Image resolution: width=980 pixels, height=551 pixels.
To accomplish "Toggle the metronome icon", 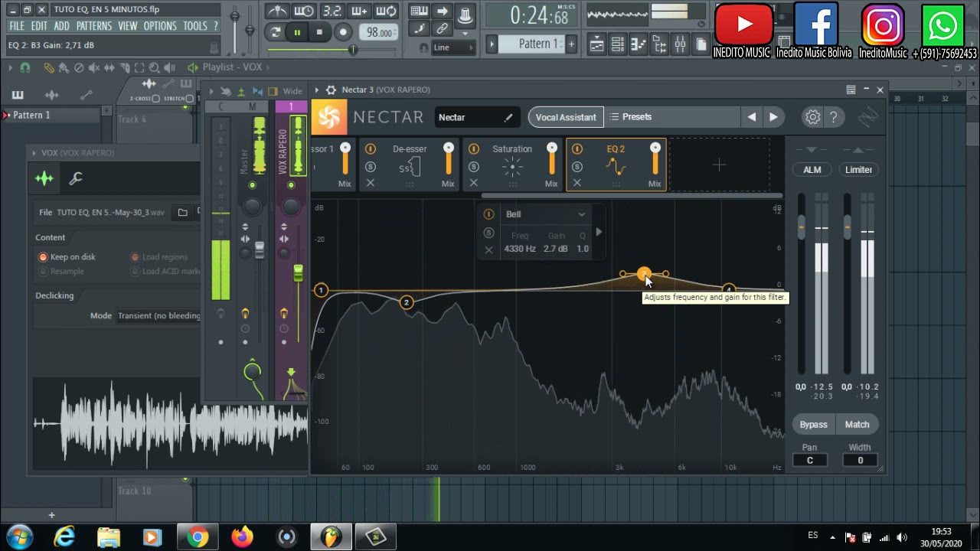I will [277, 11].
